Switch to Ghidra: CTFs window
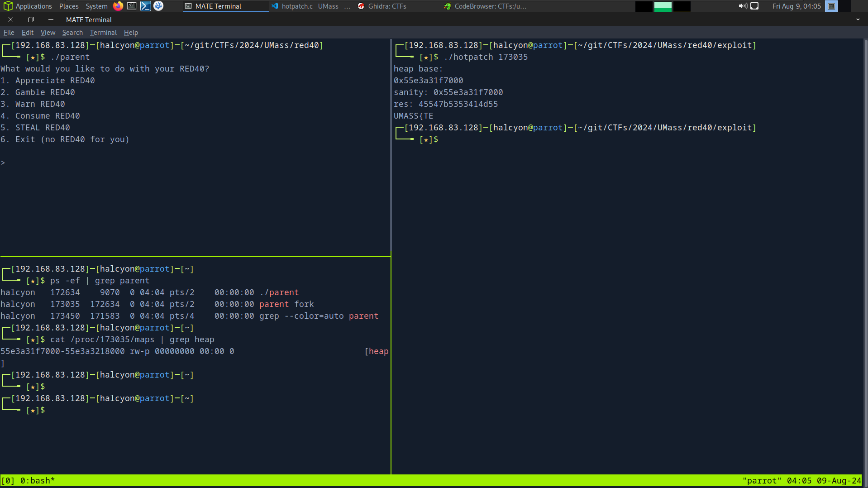The image size is (868, 488). point(382,6)
